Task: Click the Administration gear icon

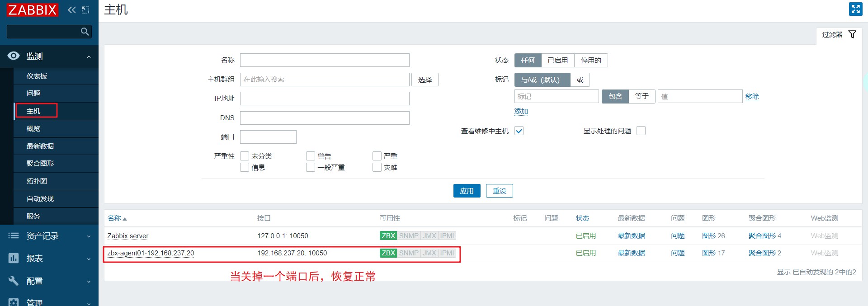Action: [14, 301]
